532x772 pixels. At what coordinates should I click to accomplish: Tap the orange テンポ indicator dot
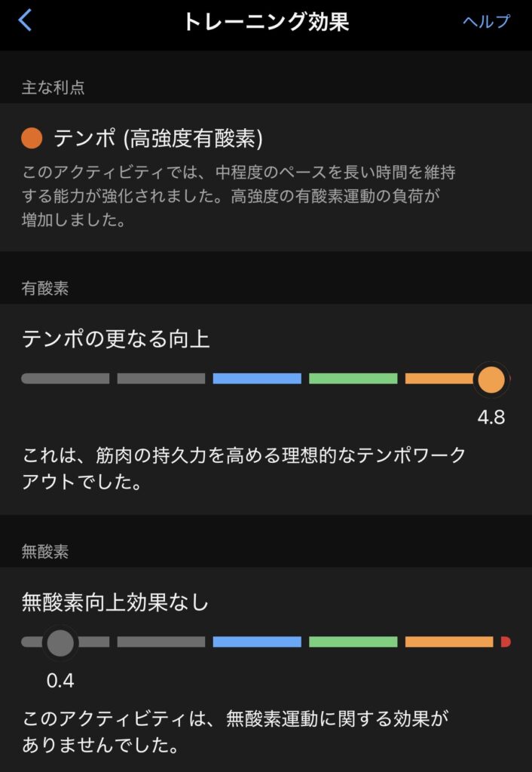(32, 139)
